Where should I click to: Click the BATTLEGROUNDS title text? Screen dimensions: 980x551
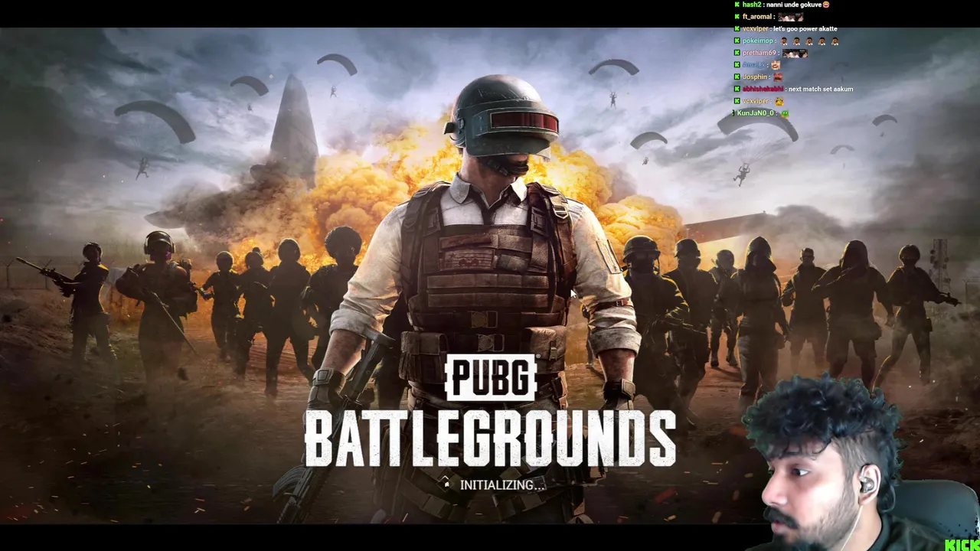(490, 438)
